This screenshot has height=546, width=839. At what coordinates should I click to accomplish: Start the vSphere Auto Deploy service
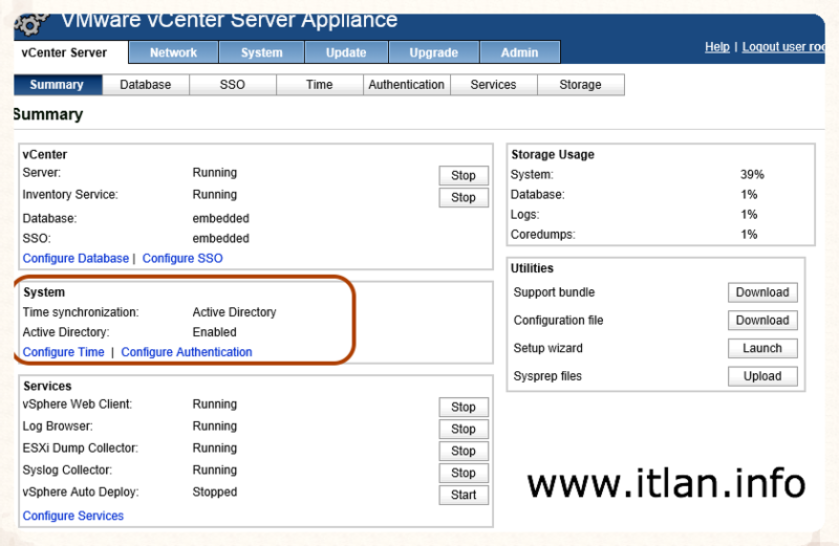pos(463,495)
